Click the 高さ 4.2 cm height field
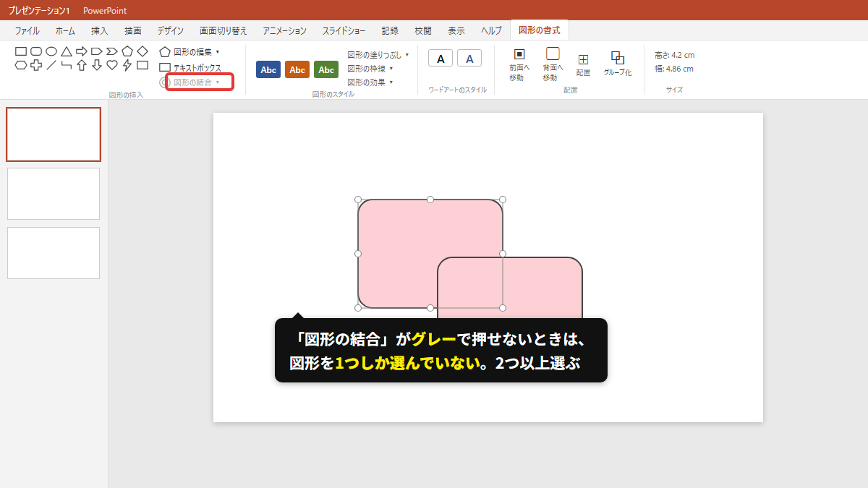This screenshot has height=488, width=868. click(674, 55)
